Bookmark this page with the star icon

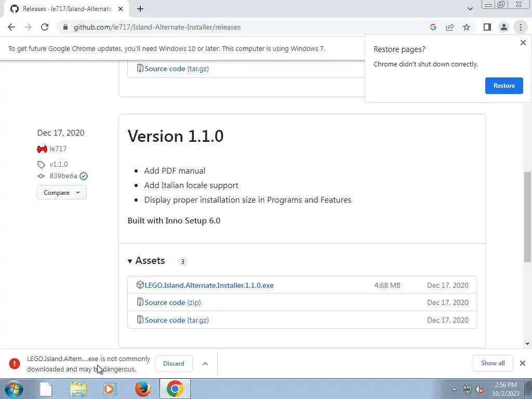click(467, 27)
